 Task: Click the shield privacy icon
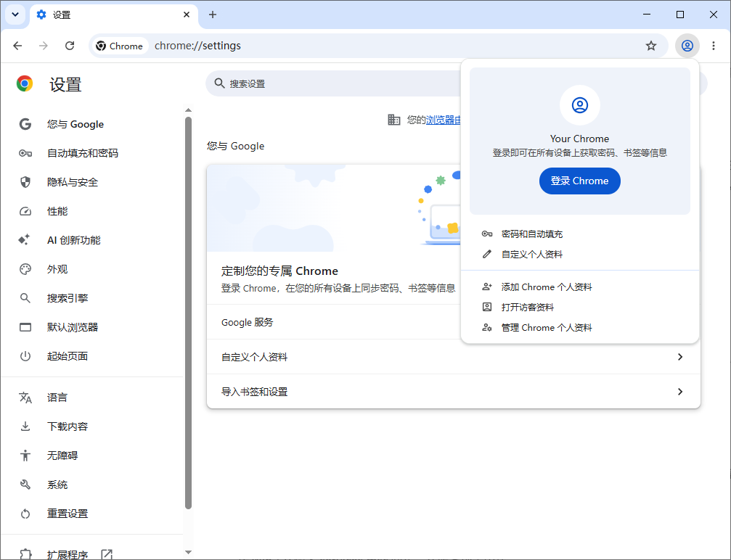pyautogui.click(x=25, y=182)
